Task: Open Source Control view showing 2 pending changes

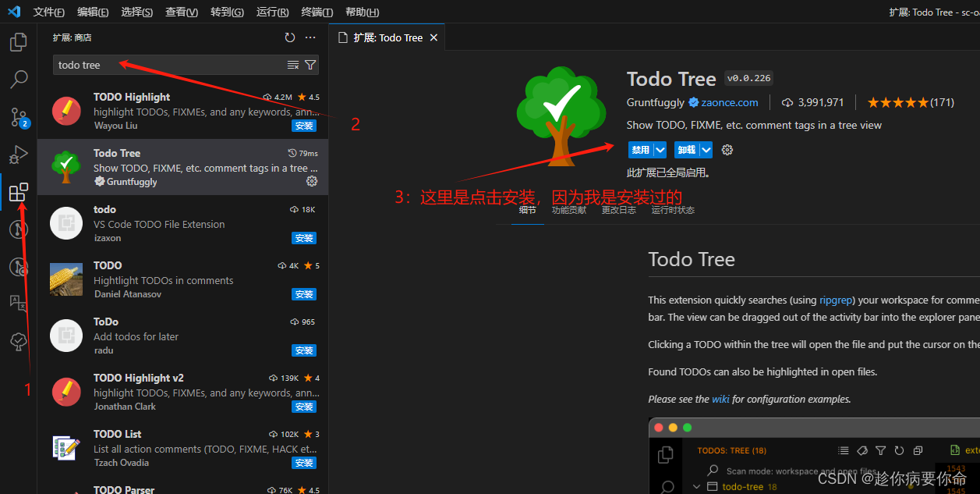Action: point(18,117)
